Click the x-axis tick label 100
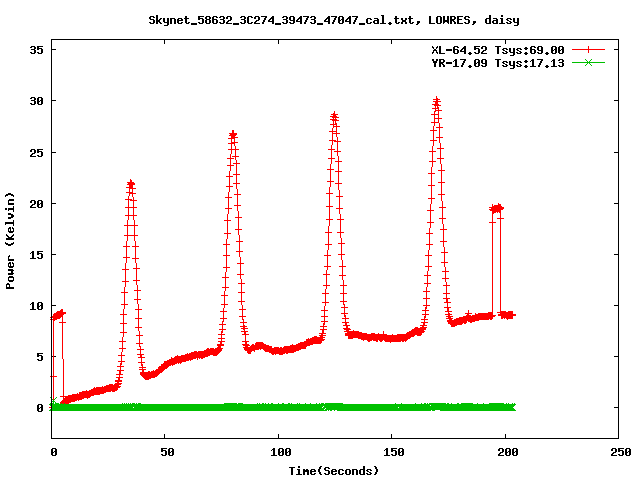The height and width of the screenshot is (480, 640). click(281, 452)
